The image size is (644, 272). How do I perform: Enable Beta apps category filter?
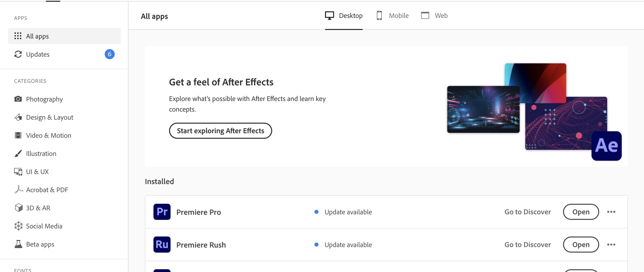(x=40, y=244)
